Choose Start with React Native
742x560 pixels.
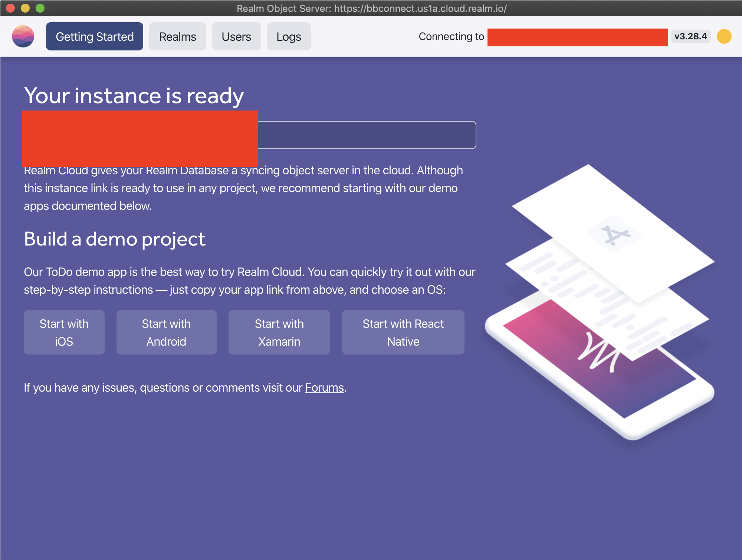(403, 332)
